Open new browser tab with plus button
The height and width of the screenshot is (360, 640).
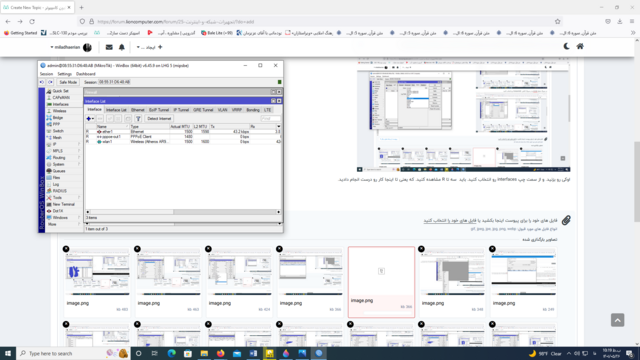(x=81, y=7)
